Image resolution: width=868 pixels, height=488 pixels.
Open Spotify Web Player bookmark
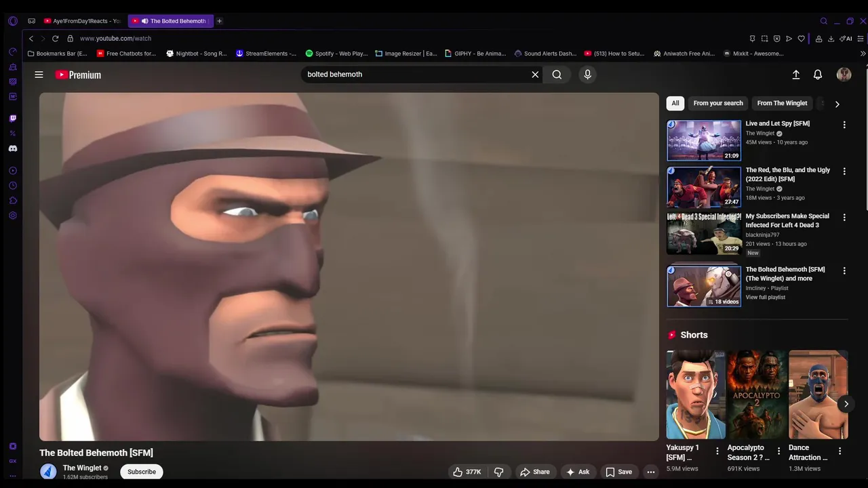coord(336,54)
